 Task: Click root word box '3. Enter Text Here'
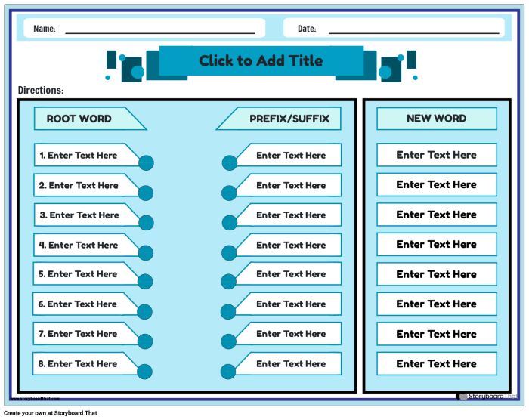(x=86, y=215)
